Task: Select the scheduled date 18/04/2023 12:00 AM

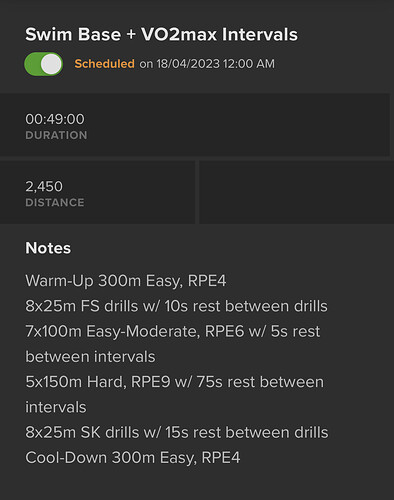Action: pos(215,64)
